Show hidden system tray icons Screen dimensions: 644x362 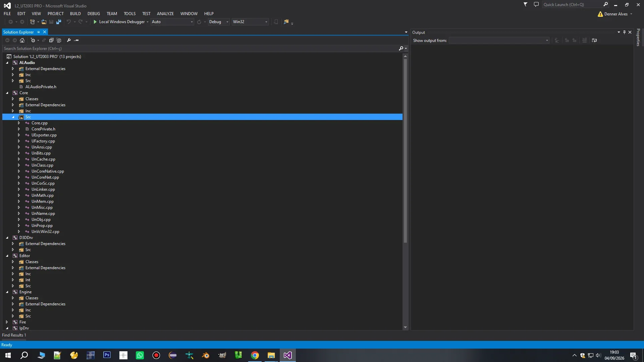pyautogui.click(x=574, y=355)
